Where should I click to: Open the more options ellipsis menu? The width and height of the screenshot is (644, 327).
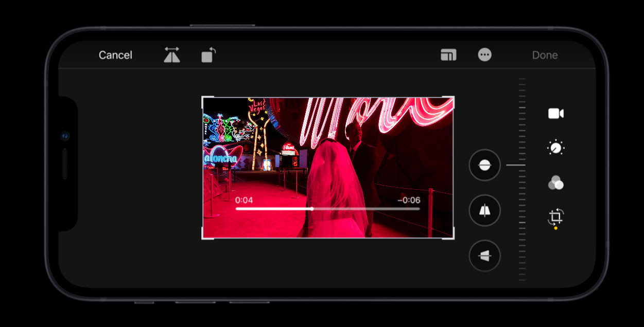484,55
